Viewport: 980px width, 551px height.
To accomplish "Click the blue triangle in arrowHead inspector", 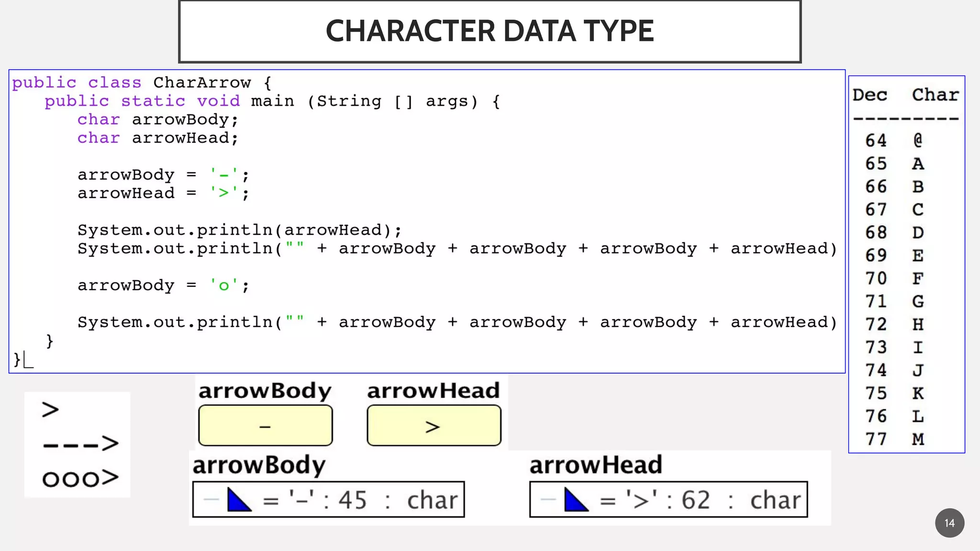I will [576, 500].
